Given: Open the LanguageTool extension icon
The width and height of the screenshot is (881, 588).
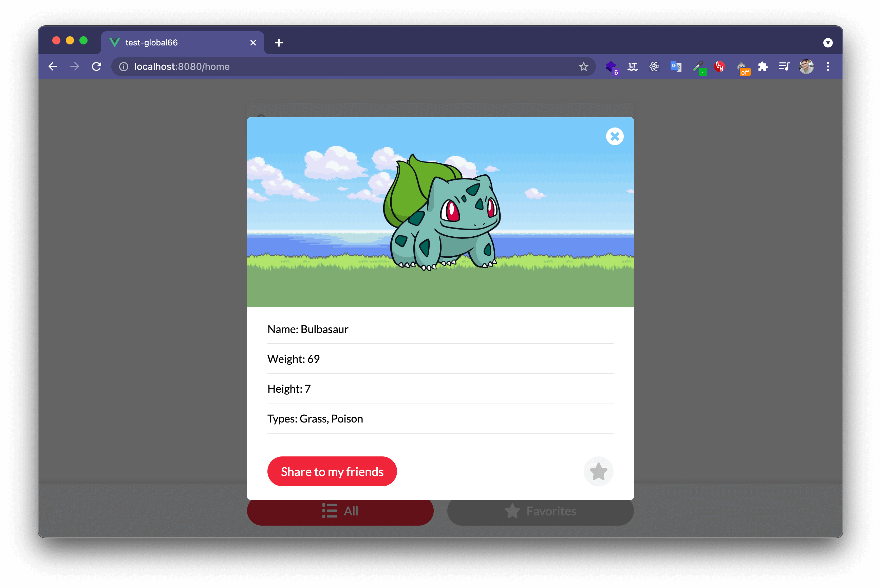Looking at the screenshot, I should pos(632,67).
